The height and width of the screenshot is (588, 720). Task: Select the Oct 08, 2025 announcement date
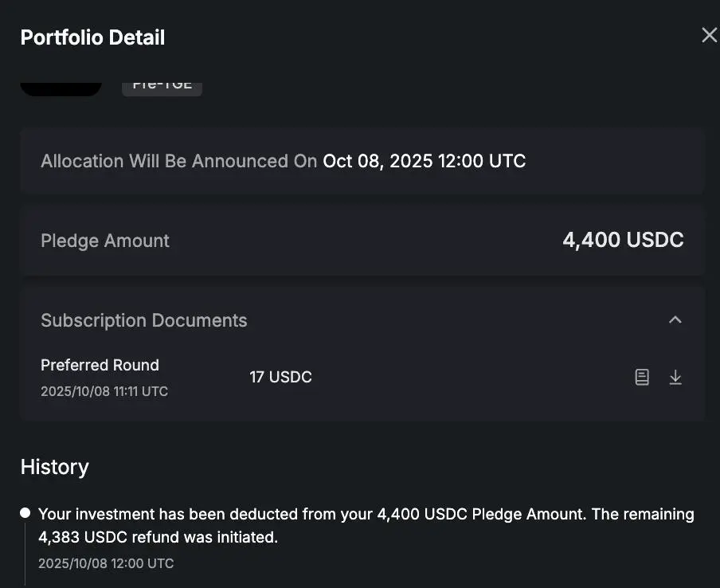[424, 161]
